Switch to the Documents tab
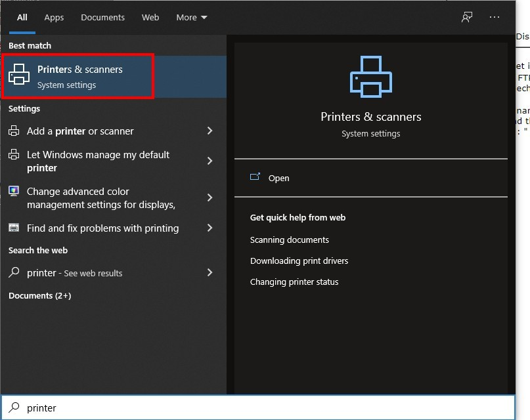Viewport: 530px width, 420px height. pyautogui.click(x=102, y=17)
